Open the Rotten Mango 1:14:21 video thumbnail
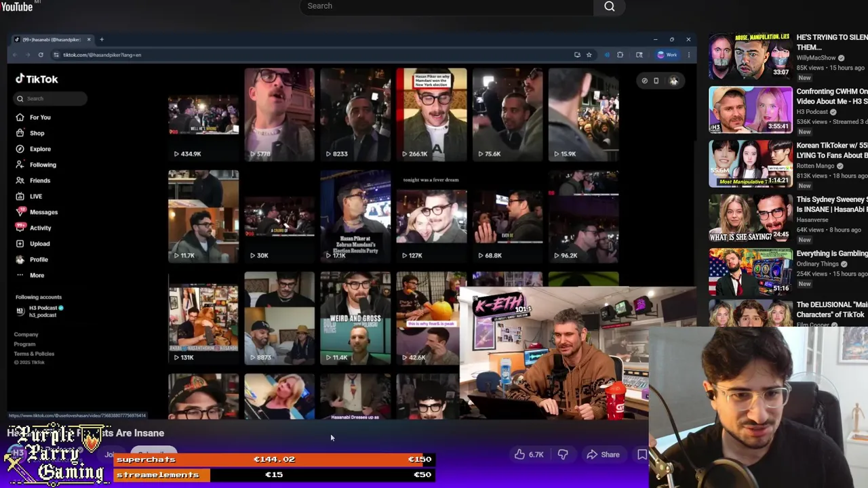This screenshot has width=868, height=488. coord(750,164)
